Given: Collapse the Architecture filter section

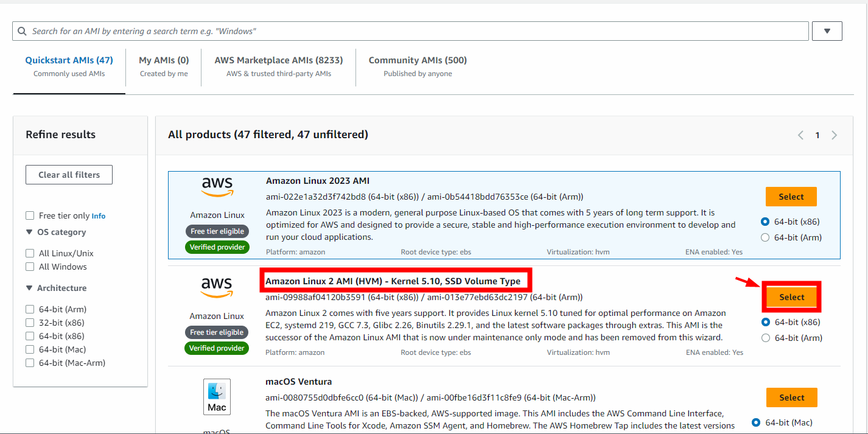Looking at the screenshot, I should pyautogui.click(x=29, y=287).
